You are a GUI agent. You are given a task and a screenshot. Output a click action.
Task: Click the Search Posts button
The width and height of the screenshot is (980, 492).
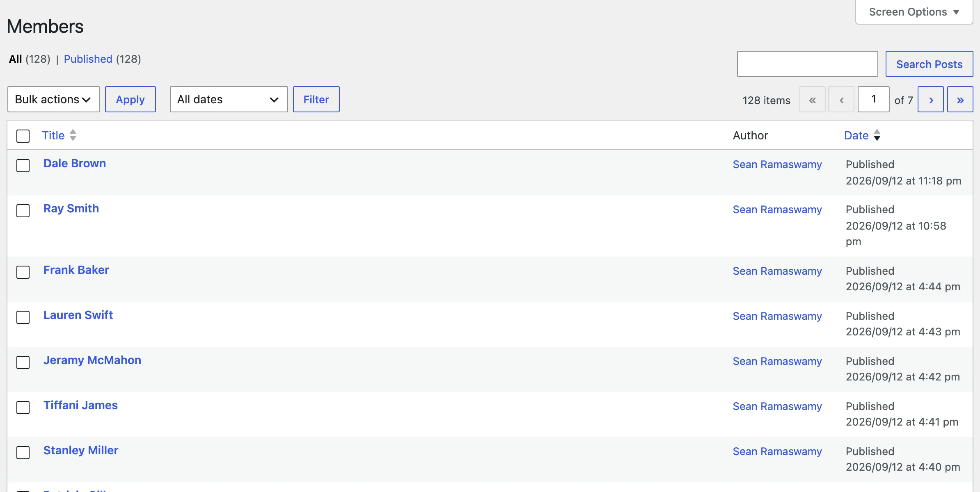click(x=929, y=64)
